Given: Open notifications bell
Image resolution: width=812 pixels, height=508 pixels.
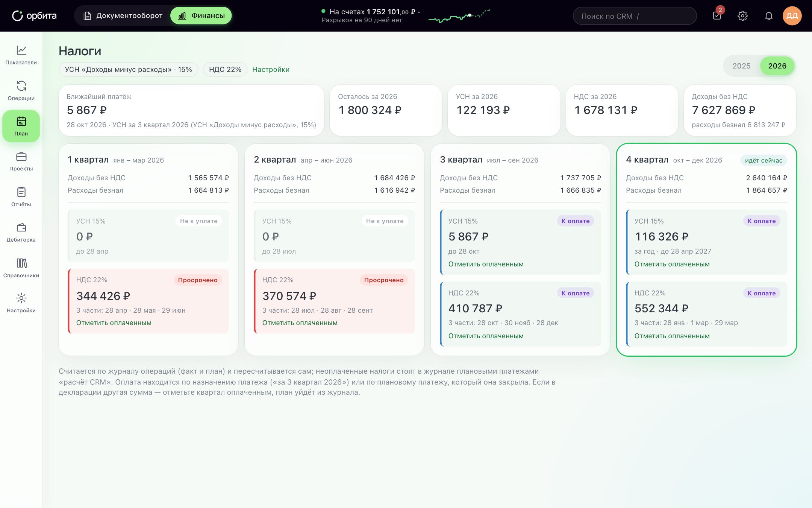Looking at the screenshot, I should (769, 16).
